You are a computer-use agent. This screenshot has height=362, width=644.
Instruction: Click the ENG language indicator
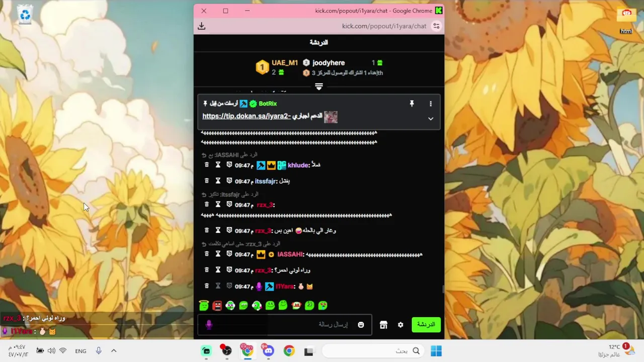coord(80,351)
